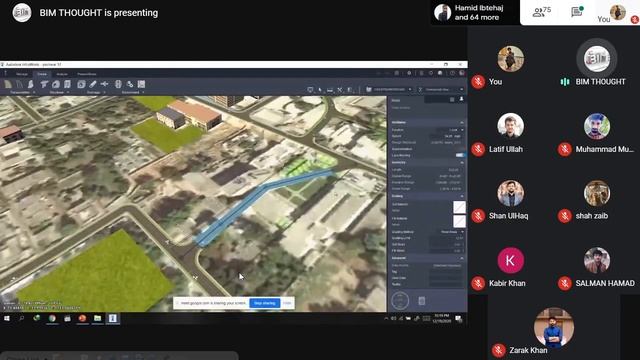Click the InfraWorks icon in the shared taskbar
The width and height of the screenshot is (640, 360).
[112, 318]
